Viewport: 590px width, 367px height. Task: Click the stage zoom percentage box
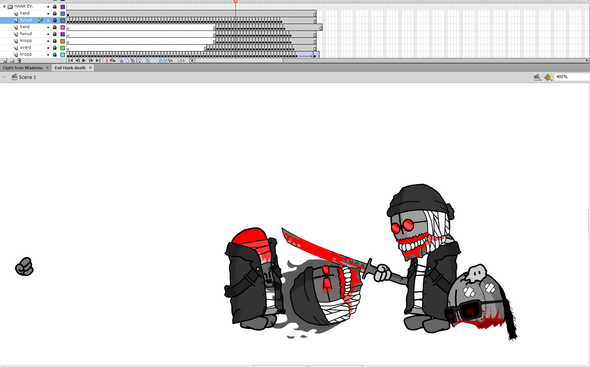click(572, 77)
